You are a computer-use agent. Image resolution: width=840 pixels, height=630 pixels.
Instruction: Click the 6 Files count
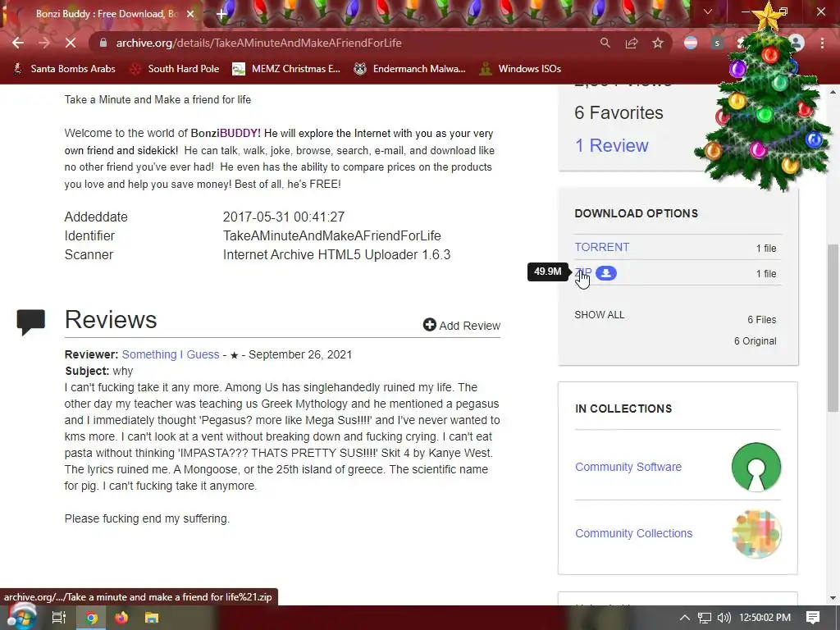(x=762, y=320)
